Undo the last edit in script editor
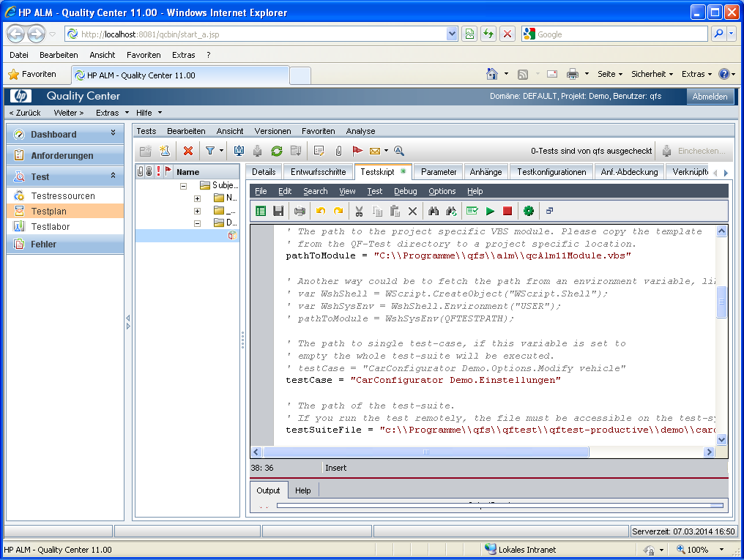The height and width of the screenshot is (560, 744). tap(320, 212)
